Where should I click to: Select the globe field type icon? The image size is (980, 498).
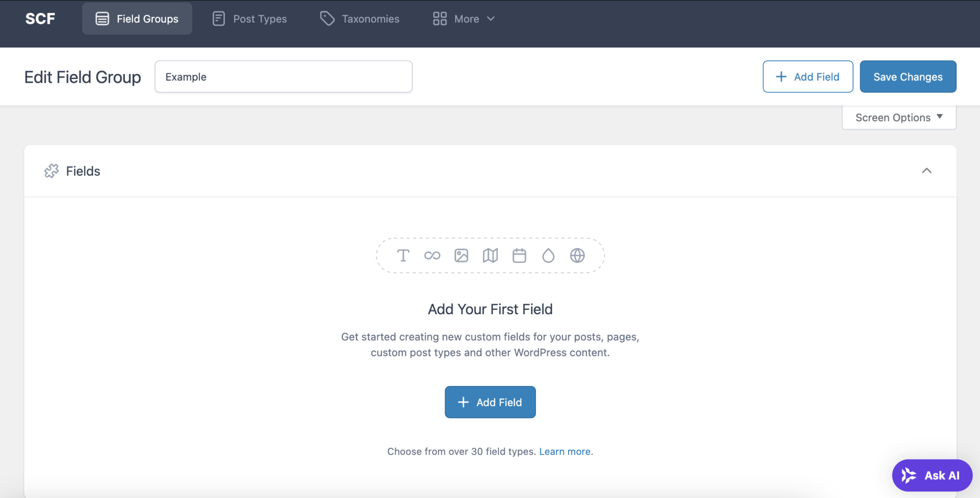click(x=577, y=255)
